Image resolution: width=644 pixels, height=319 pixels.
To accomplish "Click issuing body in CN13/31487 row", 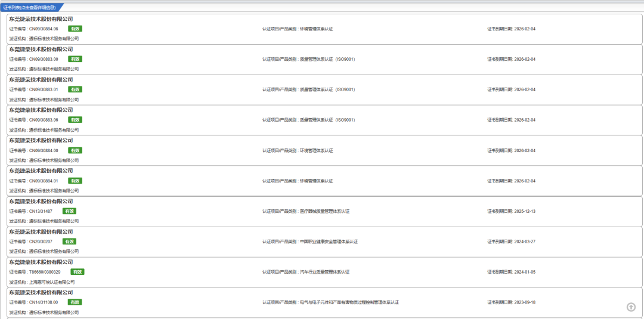I will (54, 221).
